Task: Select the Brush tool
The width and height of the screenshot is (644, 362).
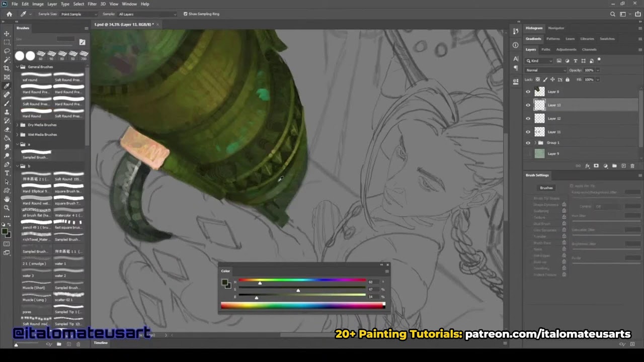Action: point(7,103)
